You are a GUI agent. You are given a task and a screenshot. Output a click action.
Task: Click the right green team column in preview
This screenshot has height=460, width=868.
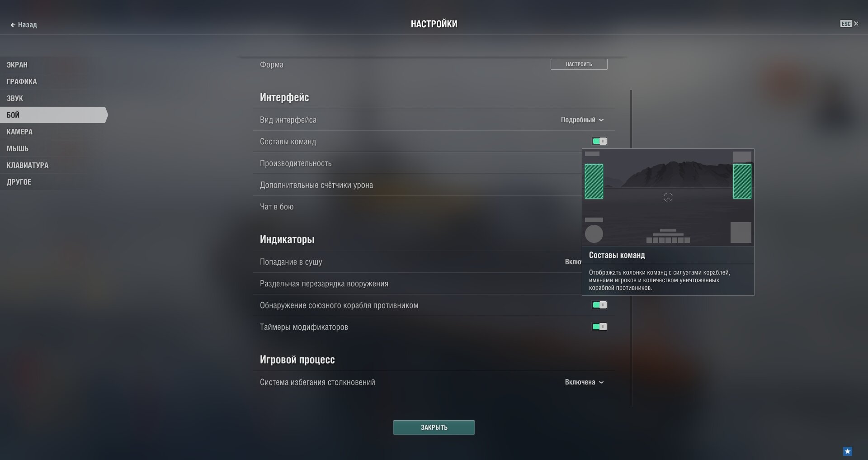(x=742, y=181)
